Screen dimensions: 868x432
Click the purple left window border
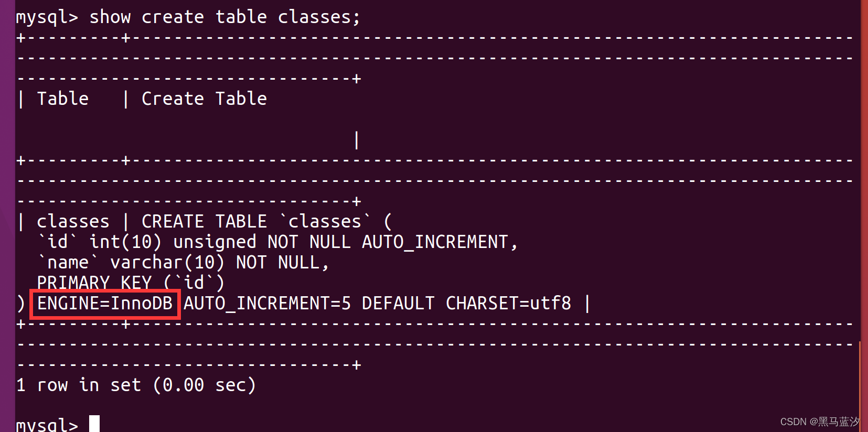(x=7, y=216)
